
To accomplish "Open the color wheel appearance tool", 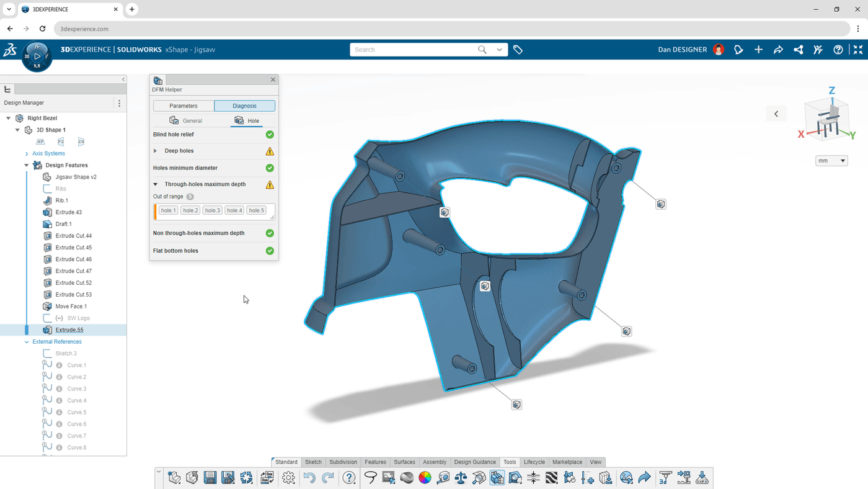I will (x=425, y=477).
